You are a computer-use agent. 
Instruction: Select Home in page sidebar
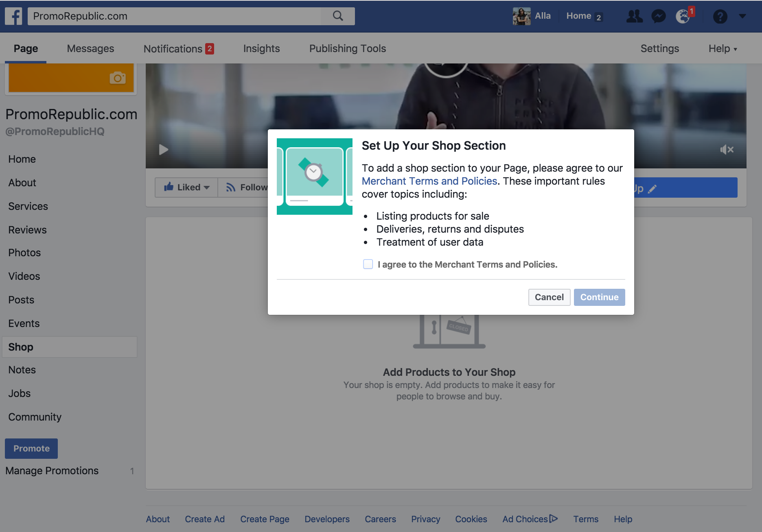click(x=22, y=159)
